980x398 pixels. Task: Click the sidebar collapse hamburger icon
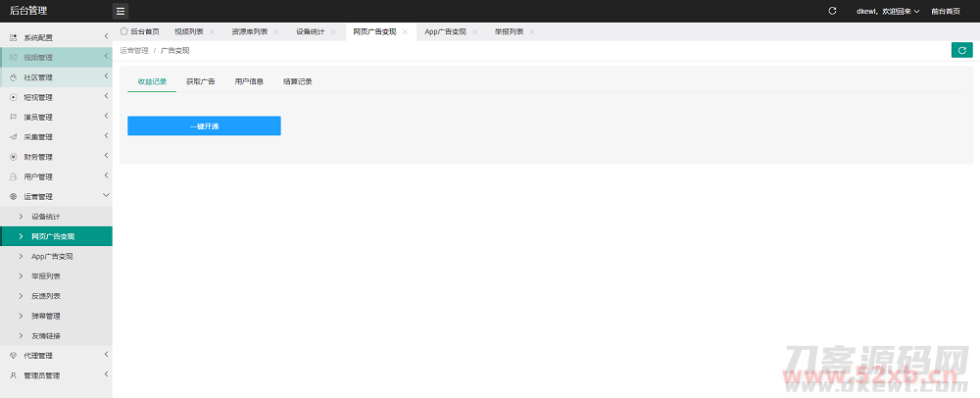121,11
